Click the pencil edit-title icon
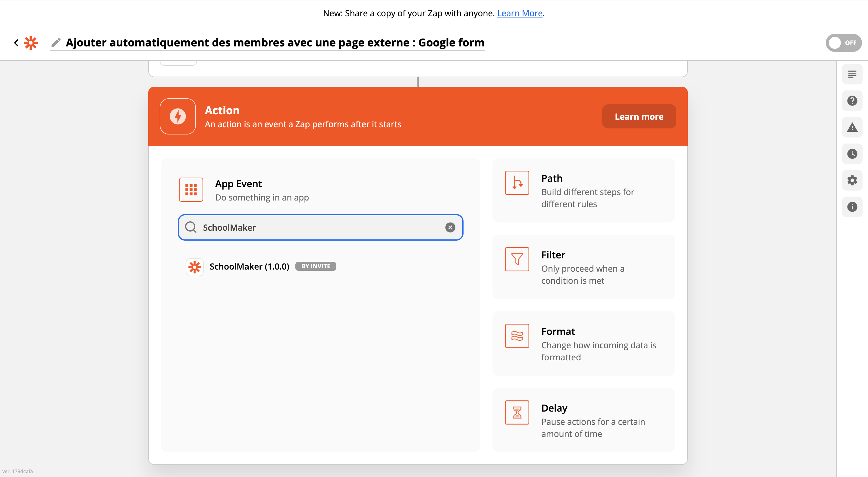The width and height of the screenshot is (868, 477). [x=56, y=43]
